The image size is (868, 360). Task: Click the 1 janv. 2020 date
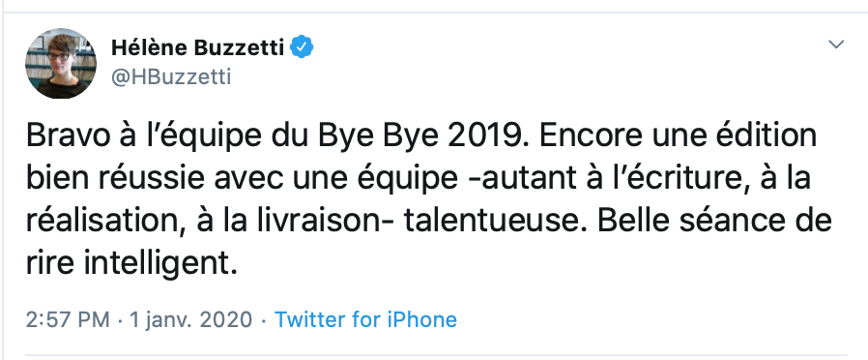coord(190,319)
